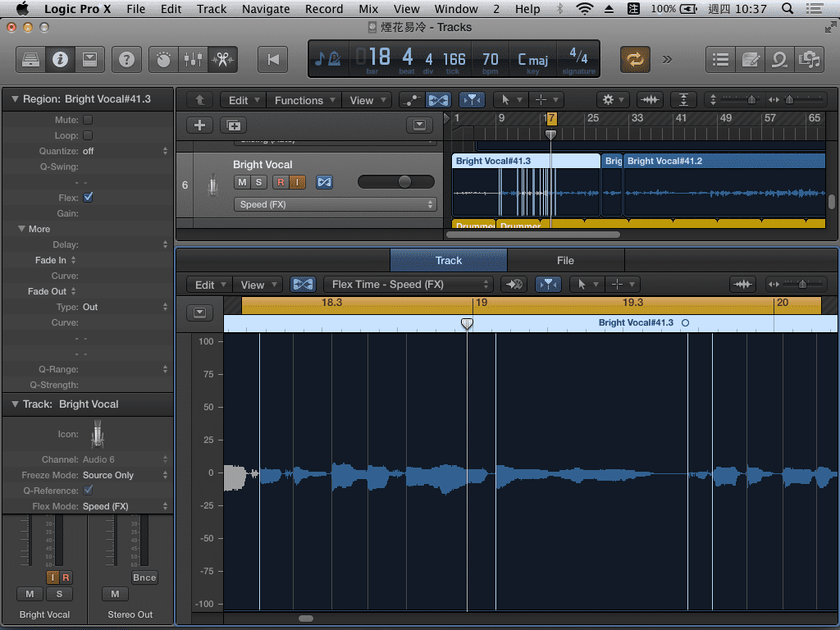Toggle waveform zoom in audio editor

point(743,285)
